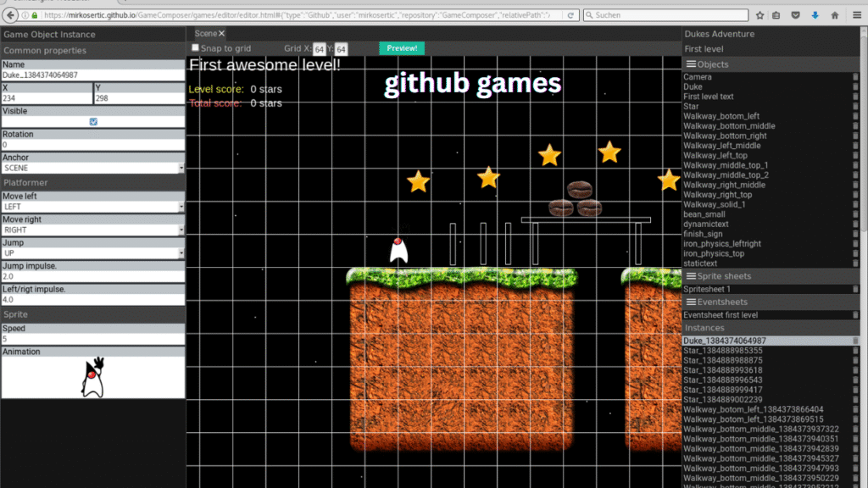Click trash icon for Spritesheet 1
The image size is (868, 488).
(x=855, y=289)
